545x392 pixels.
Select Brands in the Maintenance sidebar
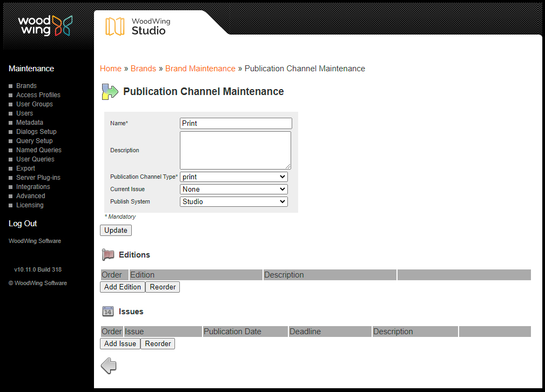pos(26,85)
